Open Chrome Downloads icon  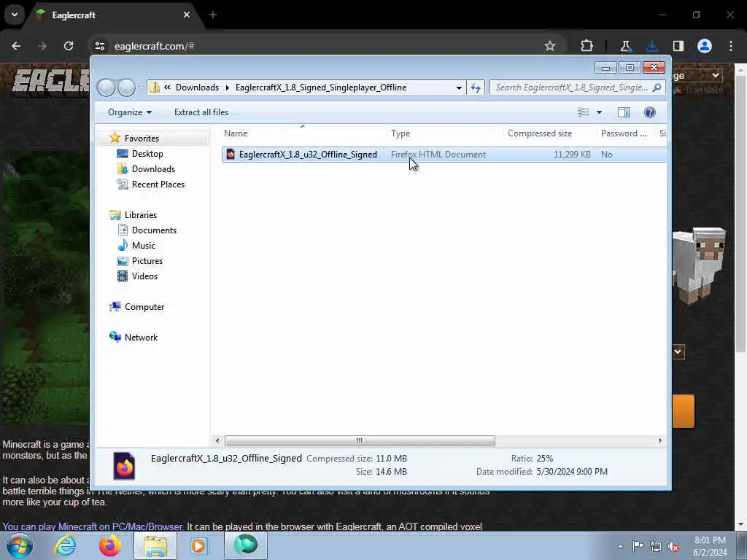(x=651, y=46)
